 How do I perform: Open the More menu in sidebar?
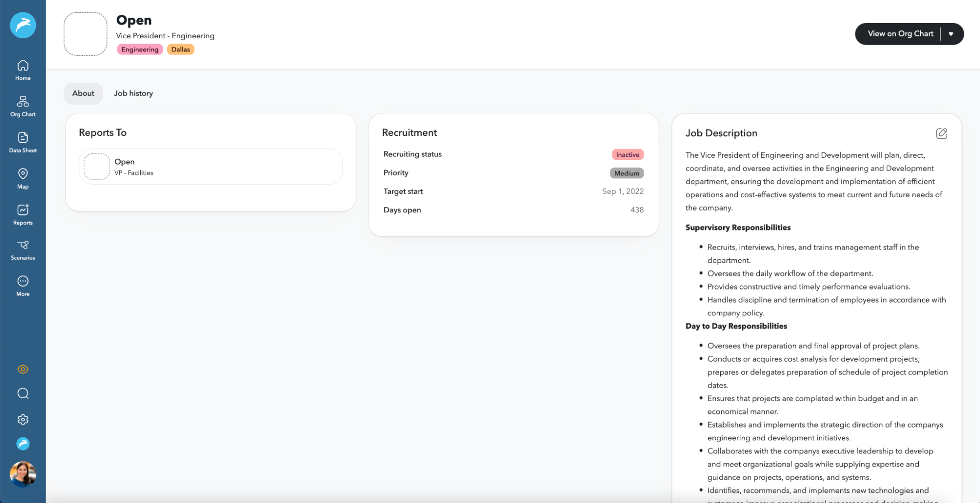point(23,284)
